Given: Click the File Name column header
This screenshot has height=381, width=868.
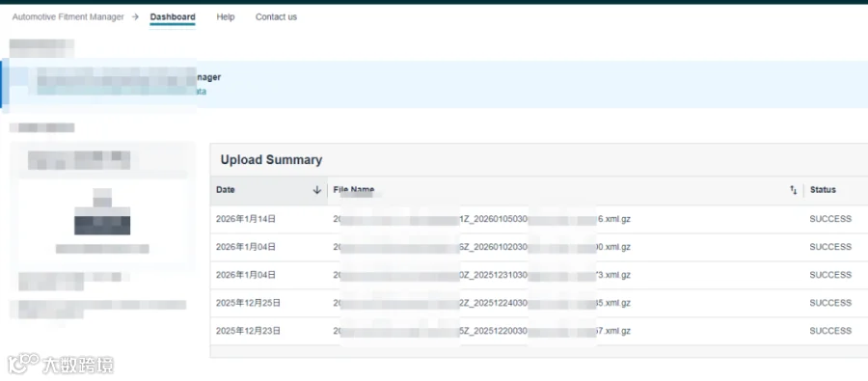Looking at the screenshot, I should [x=354, y=190].
